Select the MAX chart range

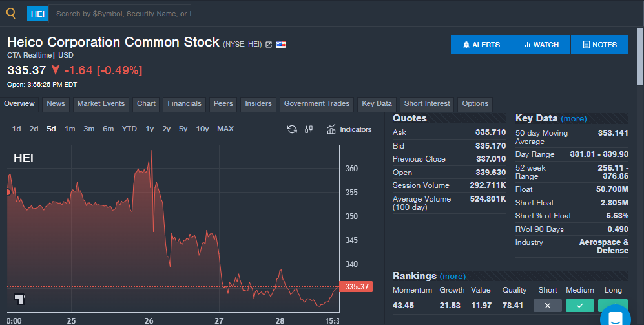[x=225, y=129]
